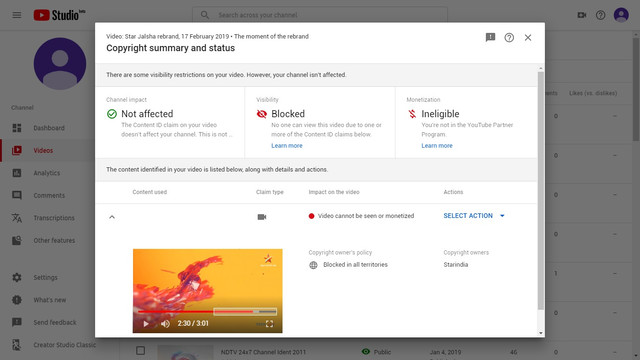Screen dimensions: 640x360
Task: Click the Other features icon
Action: tap(17, 240)
